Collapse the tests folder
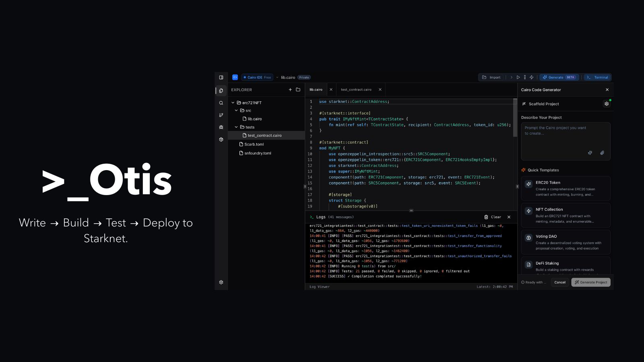 point(237,127)
